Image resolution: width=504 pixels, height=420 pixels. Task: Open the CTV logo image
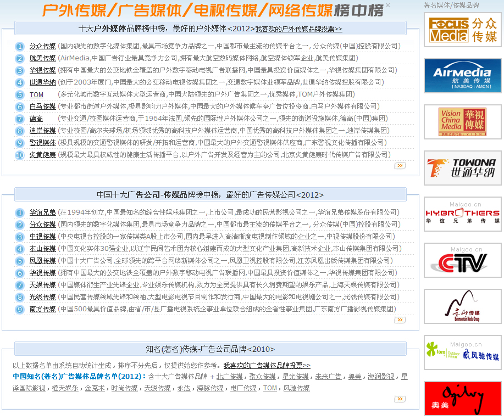point(462,260)
